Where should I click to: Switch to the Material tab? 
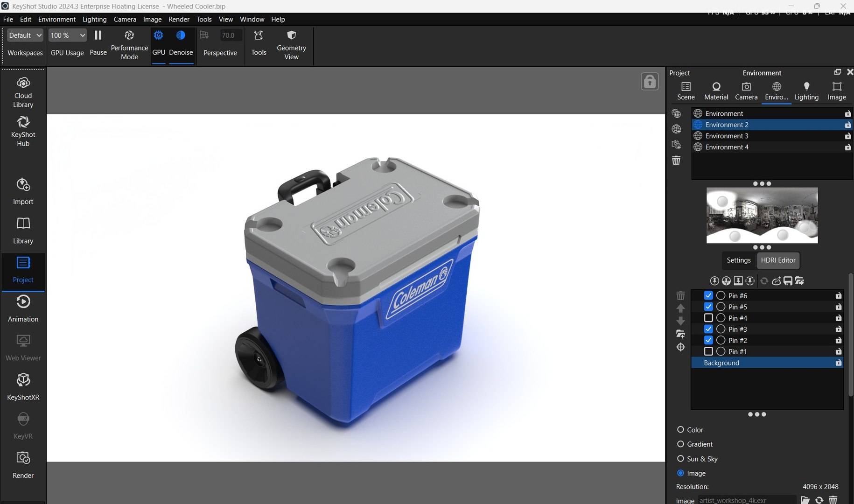pos(716,91)
